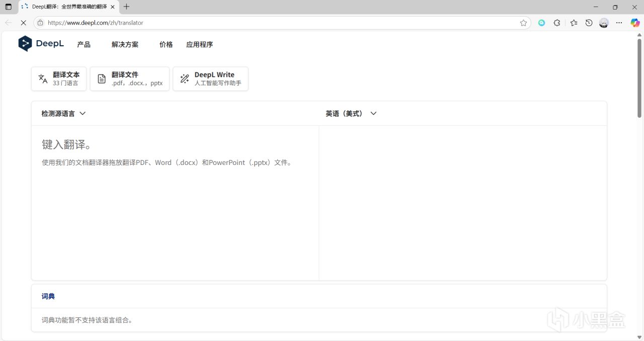Switch to 翻译文本 mode
Screen dimensions: 644x341
[59, 79]
